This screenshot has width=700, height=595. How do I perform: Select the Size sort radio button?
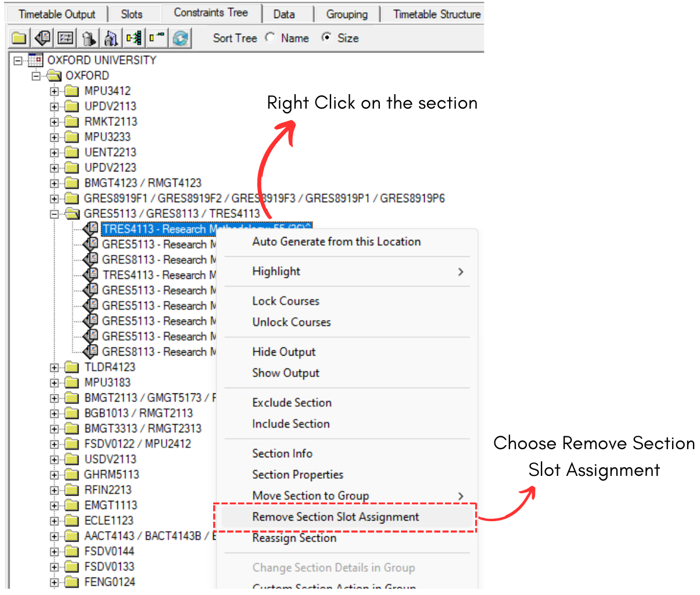[327, 38]
